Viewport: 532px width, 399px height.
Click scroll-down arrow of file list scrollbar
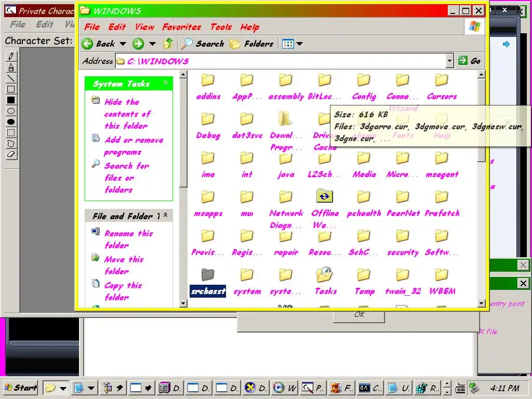point(481,303)
